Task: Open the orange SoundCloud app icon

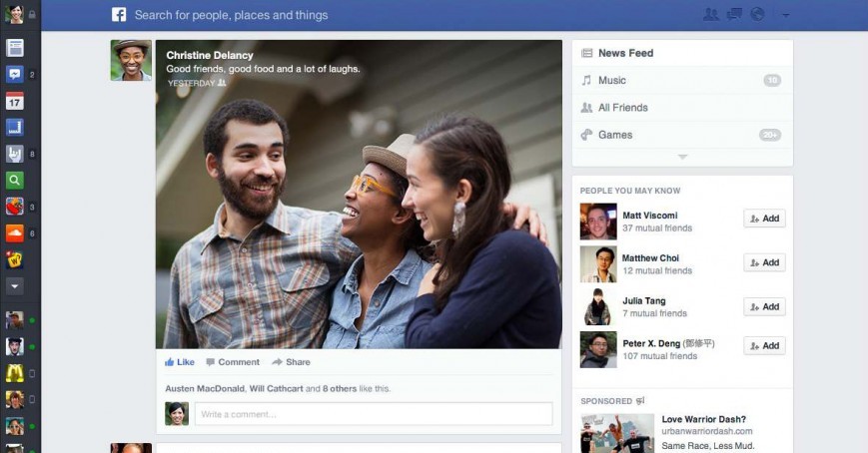Action: coord(15,233)
